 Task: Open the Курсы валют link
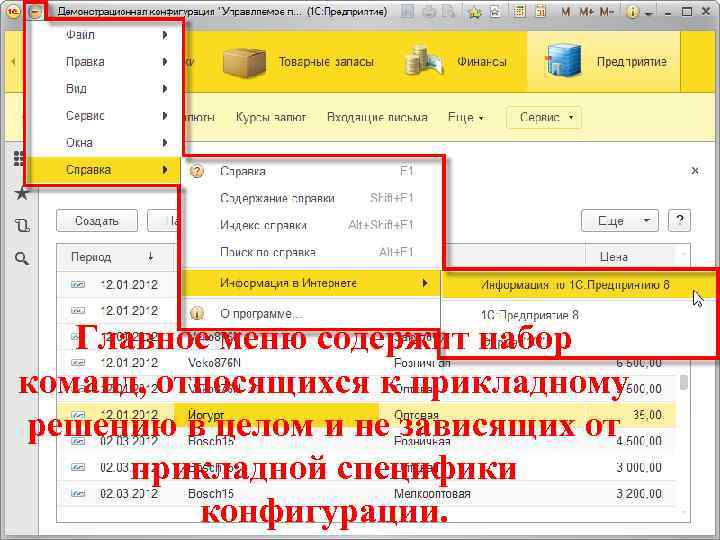271,118
